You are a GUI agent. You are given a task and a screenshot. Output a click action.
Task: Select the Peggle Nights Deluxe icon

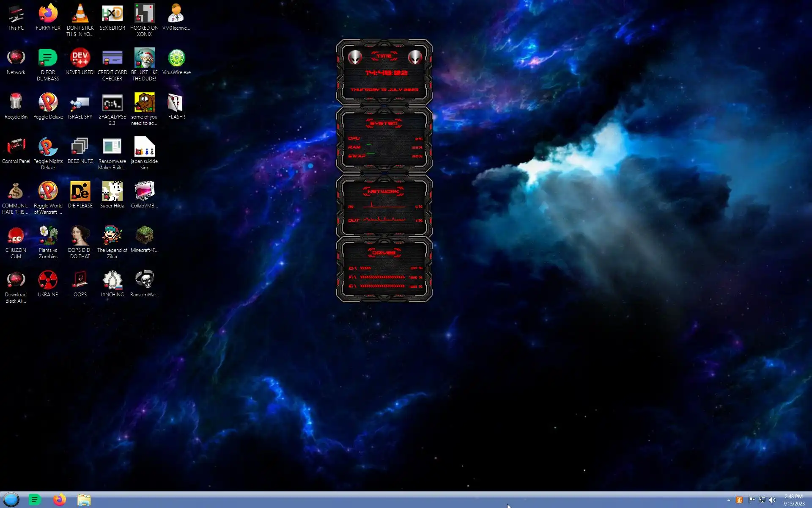point(48,147)
